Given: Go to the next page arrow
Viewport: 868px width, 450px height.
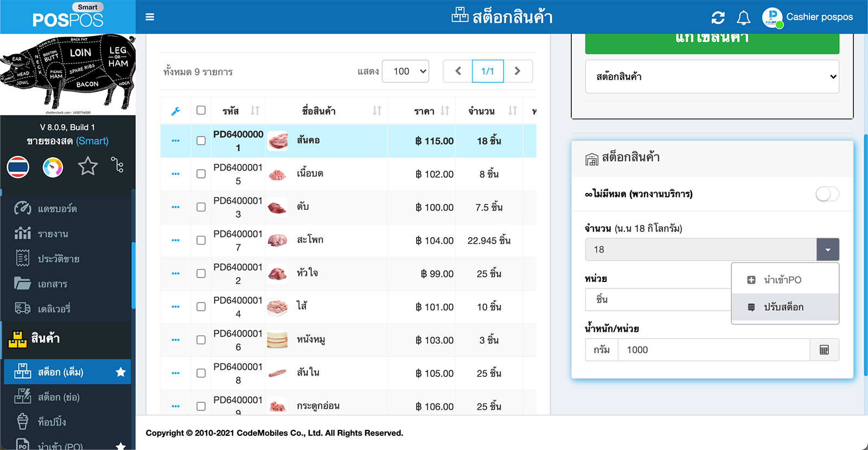Looking at the screenshot, I should tap(518, 71).
